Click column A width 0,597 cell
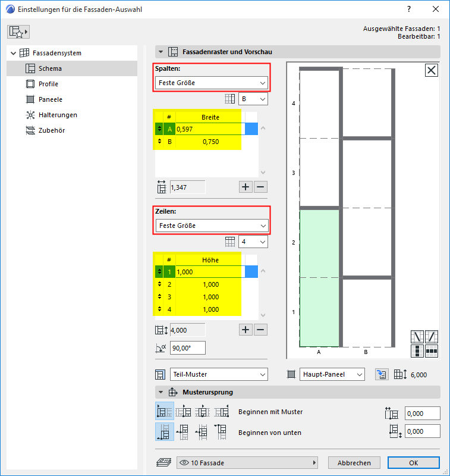 (x=210, y=129)
